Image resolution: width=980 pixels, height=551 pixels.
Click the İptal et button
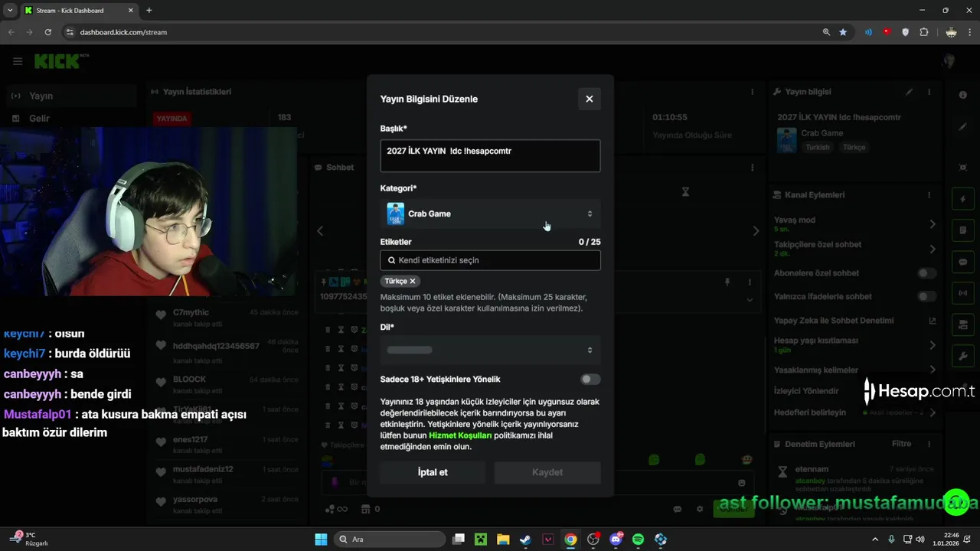tap(433, 472)
